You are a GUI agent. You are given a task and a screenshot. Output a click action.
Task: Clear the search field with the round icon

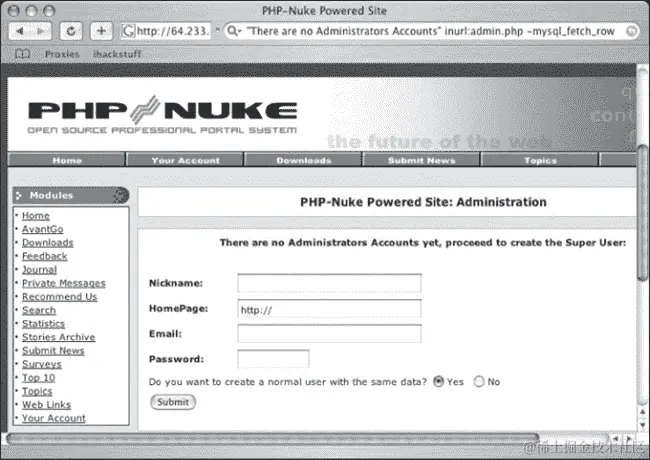point(631,31)
